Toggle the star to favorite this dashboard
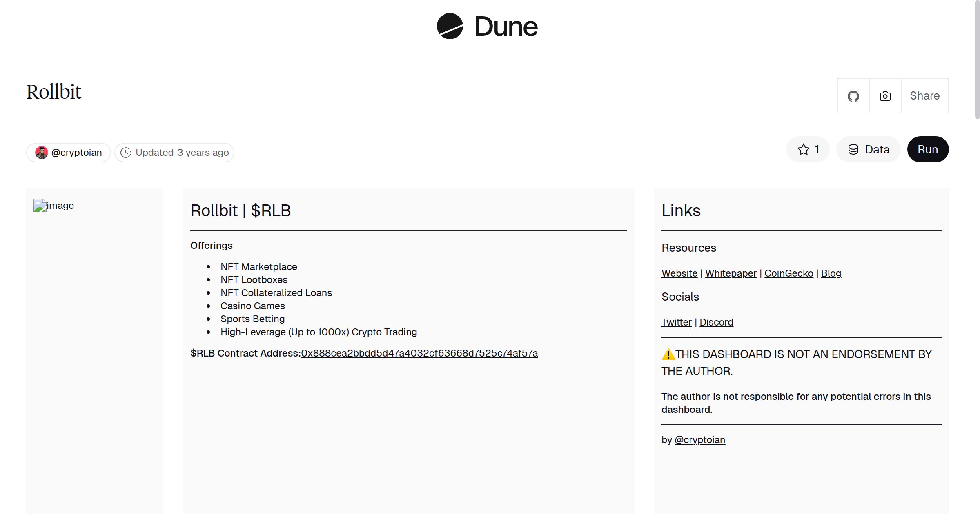The height and width of the screenshot is (514, 980). tap(803, 149)
